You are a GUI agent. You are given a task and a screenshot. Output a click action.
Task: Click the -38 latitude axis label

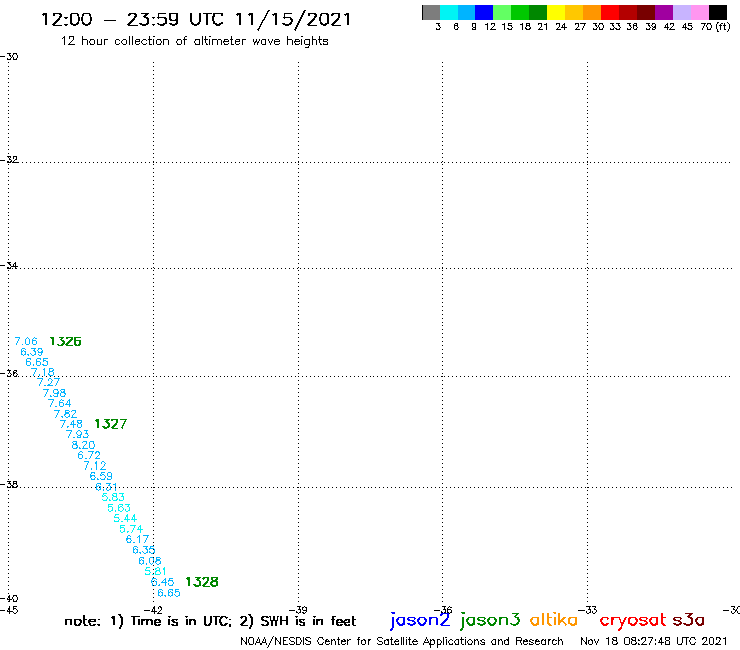9,485
